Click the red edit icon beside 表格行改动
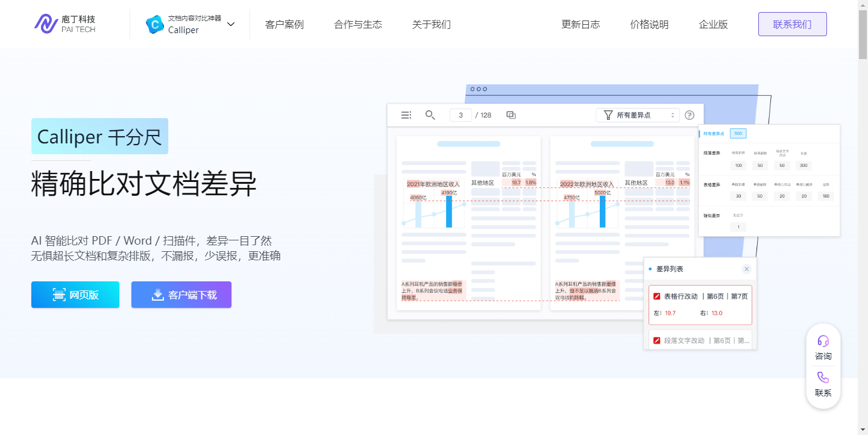This screenshot has height=435, width=868. tap(657, 296)
